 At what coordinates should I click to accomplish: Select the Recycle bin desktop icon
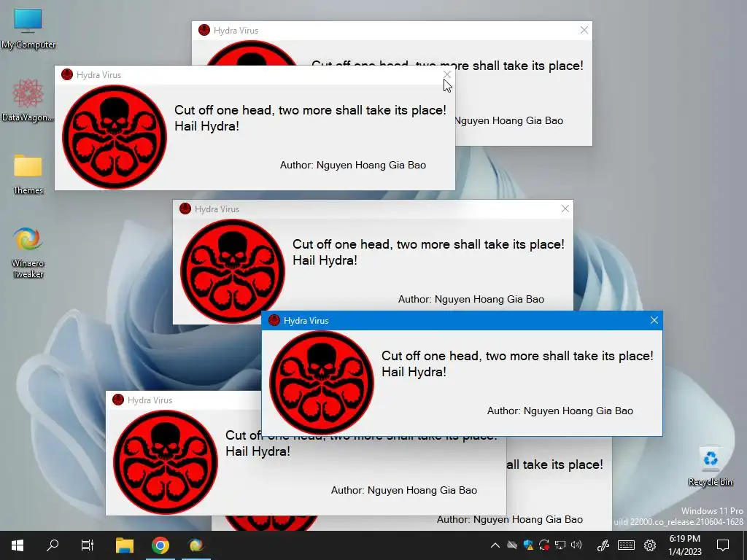(x=710, y=467)
